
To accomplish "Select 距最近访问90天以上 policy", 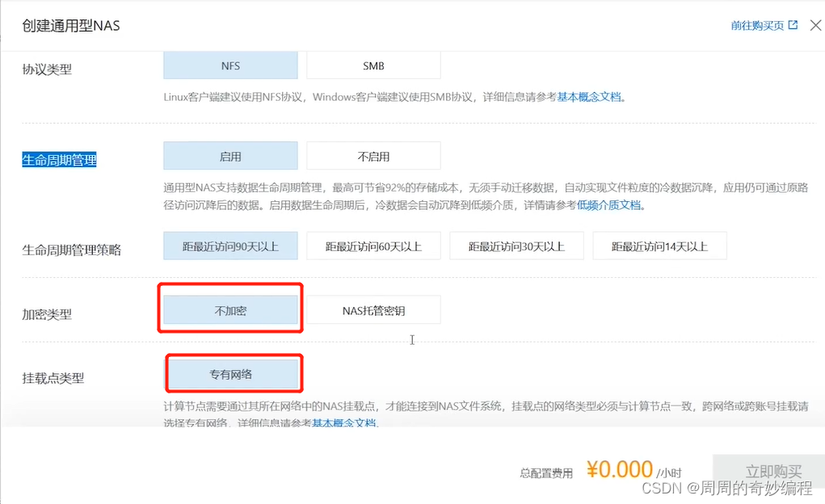I will [x=230, y=246].
